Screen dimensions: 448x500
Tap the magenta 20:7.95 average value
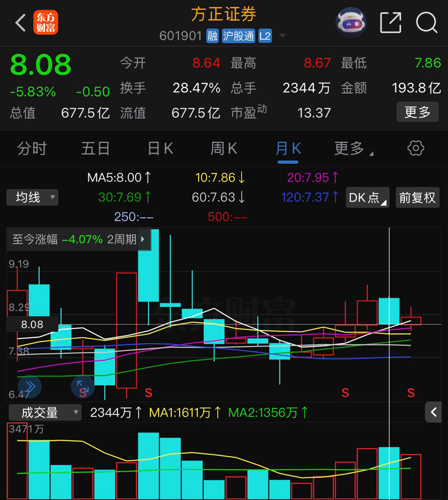click(312, 178)
